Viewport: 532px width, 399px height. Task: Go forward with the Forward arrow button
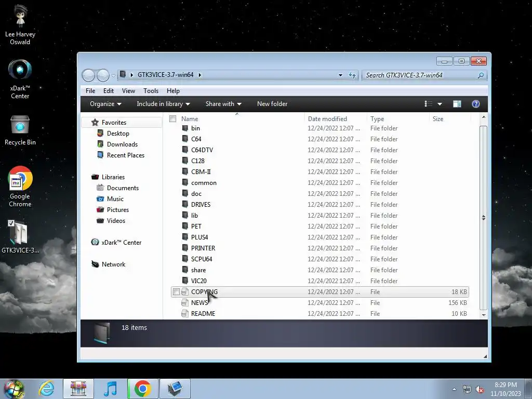coord(103,75)
